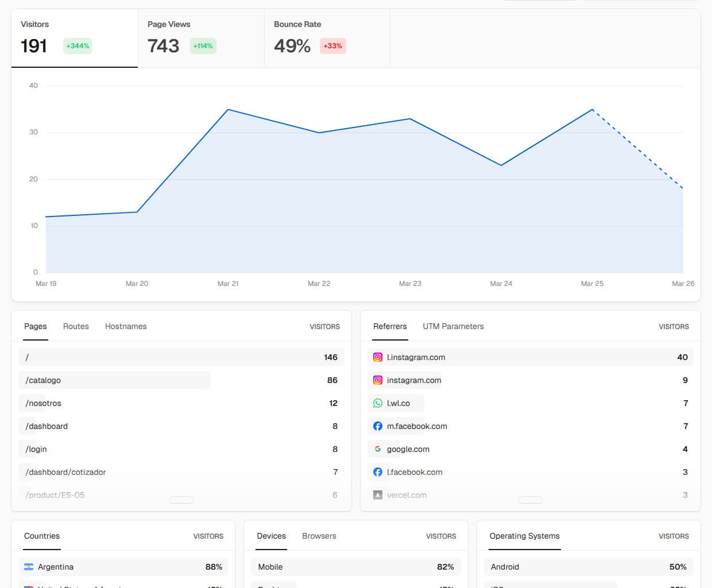
Task: Click the Vercel icon beside vercel.com
Action: tap(378, 495)
